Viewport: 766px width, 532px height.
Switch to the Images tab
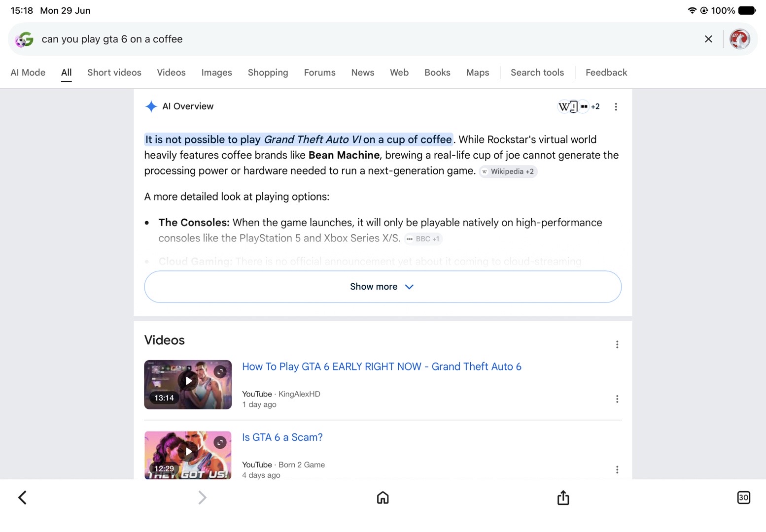(x=216, y=72)
